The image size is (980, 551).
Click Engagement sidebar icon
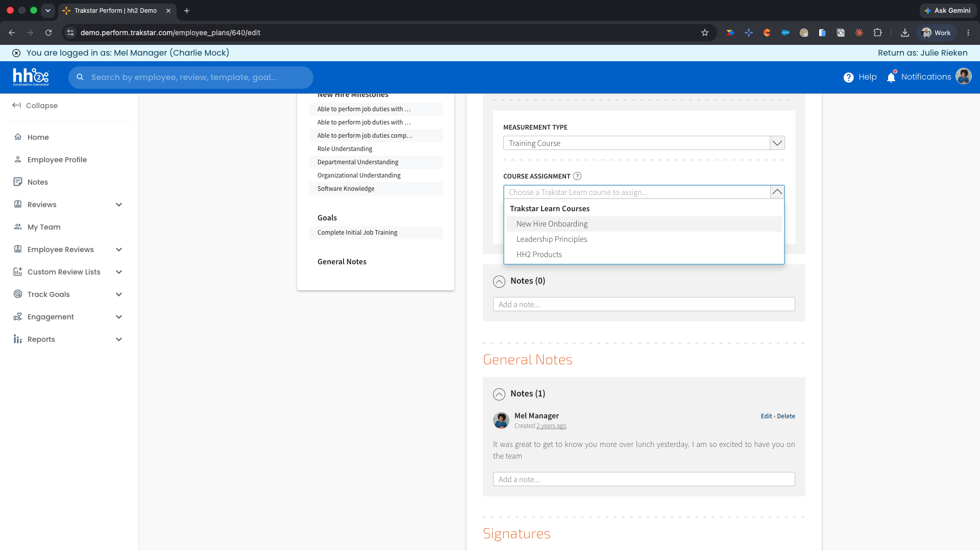[18, 316]
